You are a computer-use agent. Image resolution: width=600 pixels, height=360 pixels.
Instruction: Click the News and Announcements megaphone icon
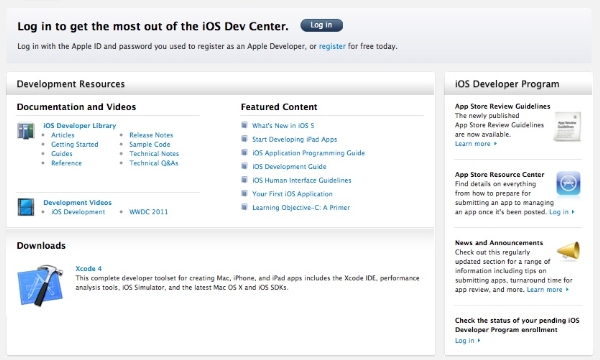568,251
